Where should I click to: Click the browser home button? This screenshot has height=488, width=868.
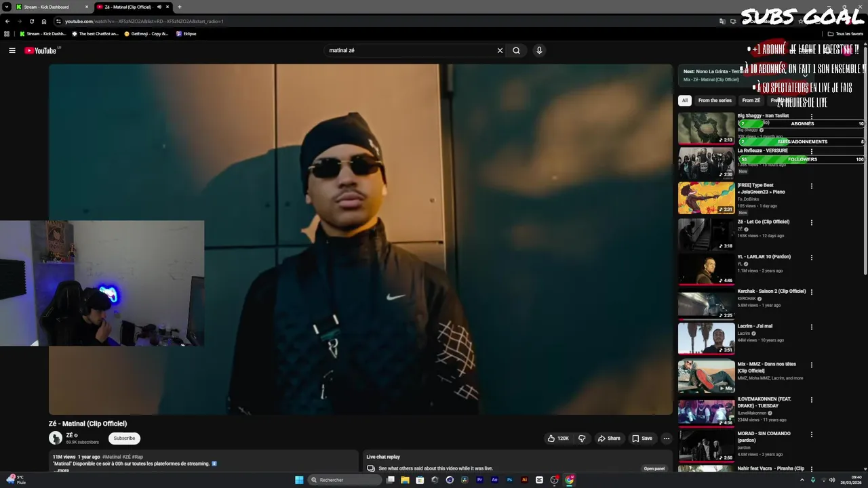pos(44,21)
